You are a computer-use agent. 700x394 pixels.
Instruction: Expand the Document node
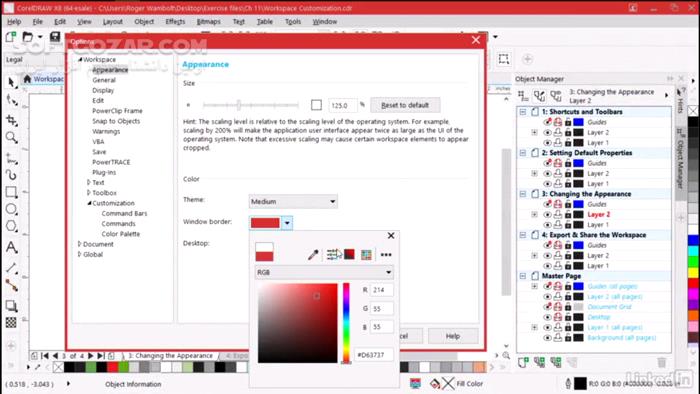[x=79, y=244]
